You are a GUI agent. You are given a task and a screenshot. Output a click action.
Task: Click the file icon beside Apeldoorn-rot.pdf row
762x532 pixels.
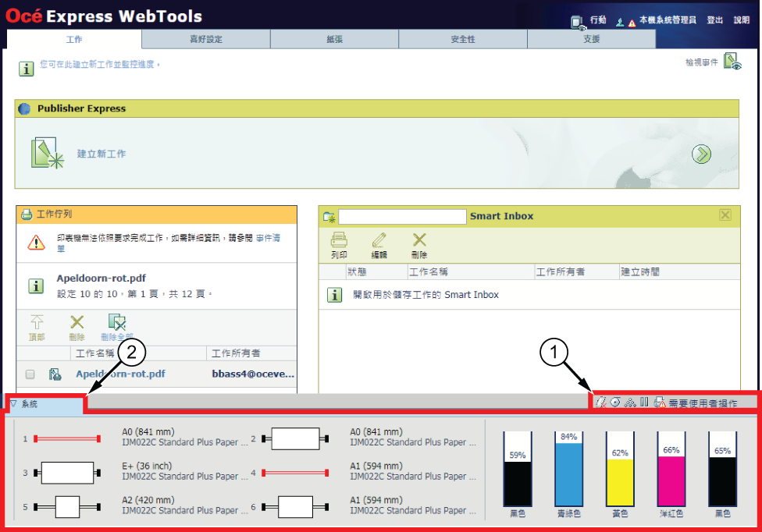[55, 374]
